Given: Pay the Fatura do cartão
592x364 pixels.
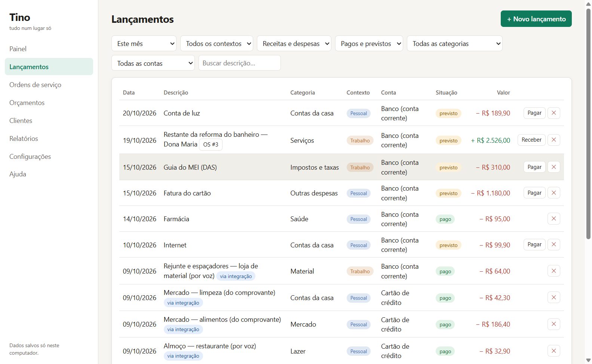Looking at the screenshot, I should (534, 193).
